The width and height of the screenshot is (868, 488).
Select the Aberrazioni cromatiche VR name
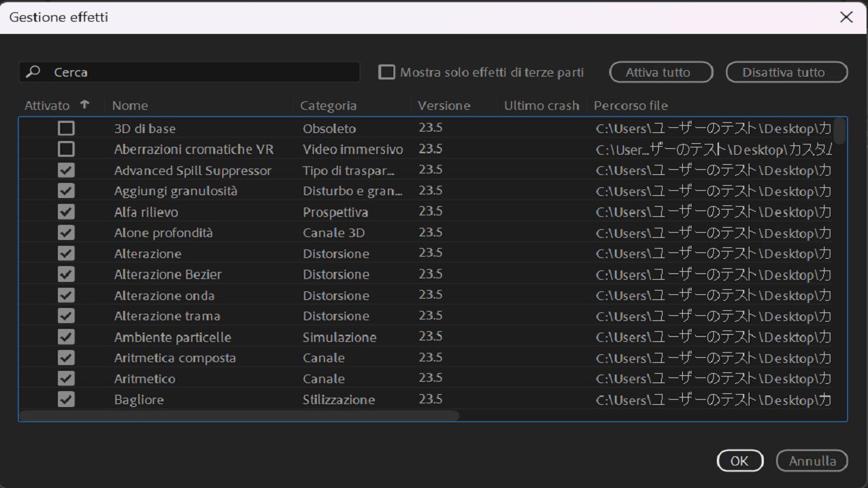[194, 150]
